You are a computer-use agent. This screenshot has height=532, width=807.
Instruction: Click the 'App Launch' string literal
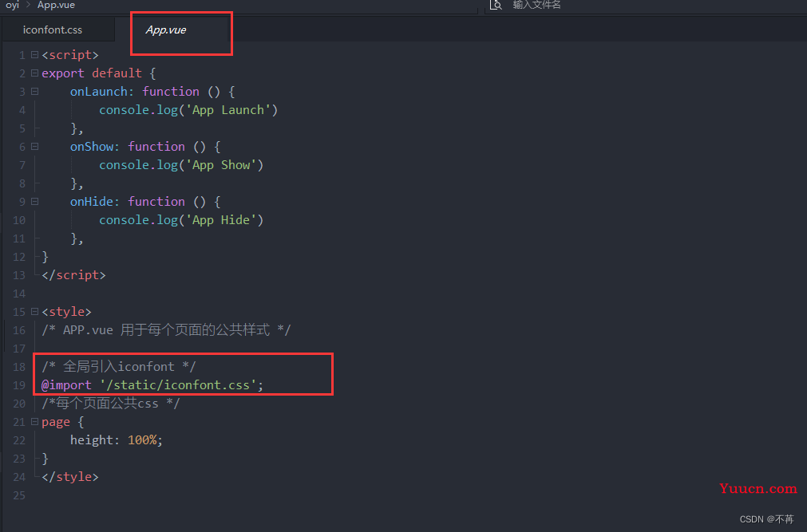coord(228,110)
